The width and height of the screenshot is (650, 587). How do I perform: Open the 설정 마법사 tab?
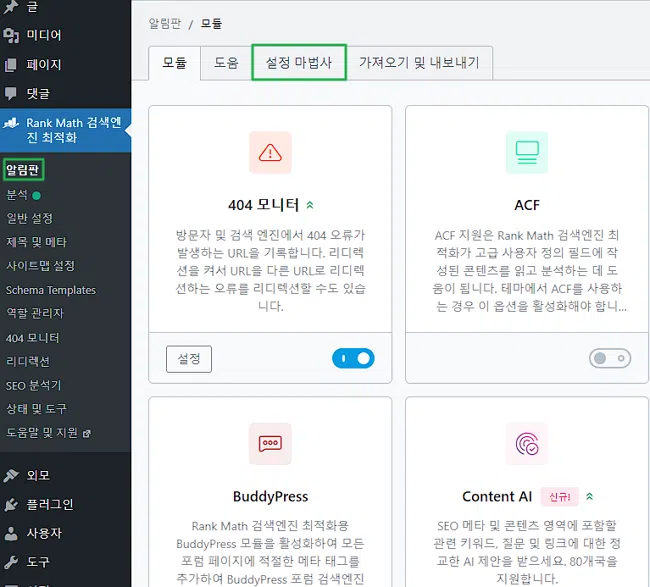click(299, 63)
